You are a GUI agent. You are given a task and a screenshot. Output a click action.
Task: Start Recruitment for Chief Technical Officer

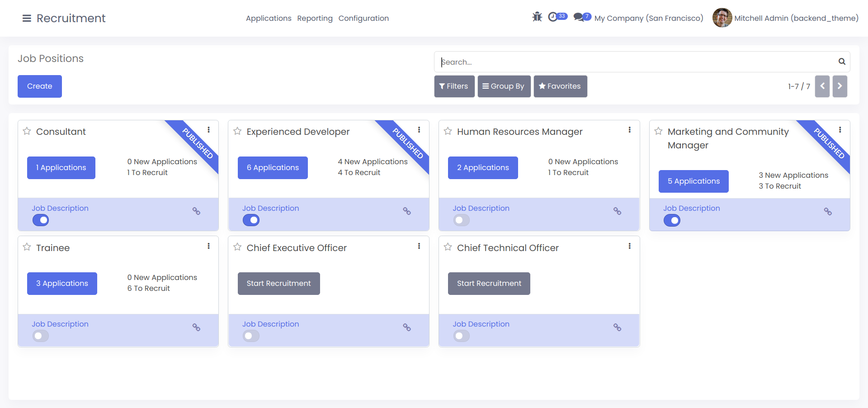489,284
